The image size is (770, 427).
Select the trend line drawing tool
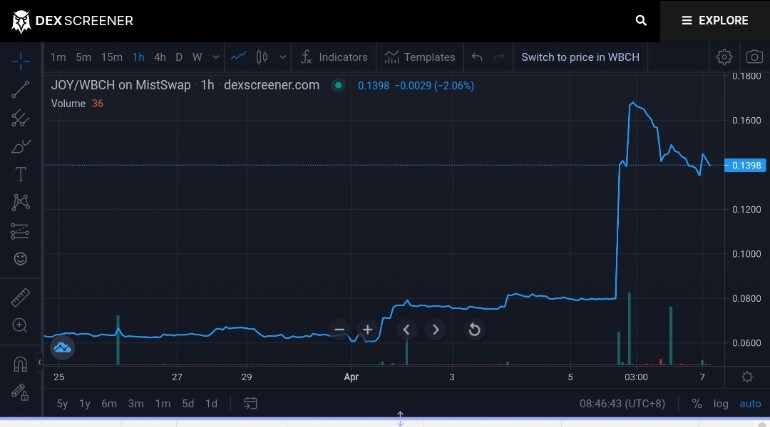[x=20, y=90]
